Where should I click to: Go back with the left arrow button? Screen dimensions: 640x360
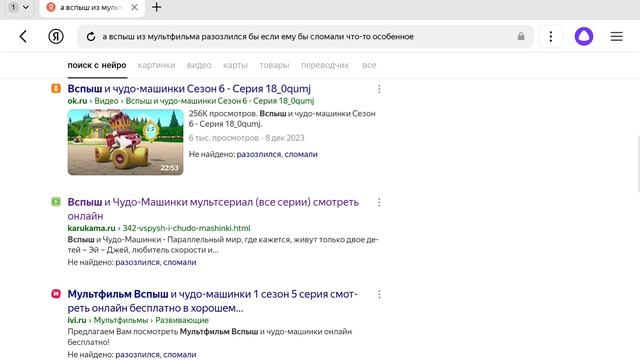click(x=23, y=37)
